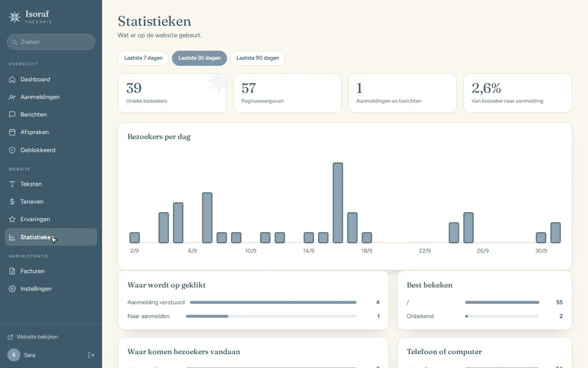This screenshot has width=588, height=368.
Task: Open Berichten from the sidebar
Action: [x=51, y=115]
